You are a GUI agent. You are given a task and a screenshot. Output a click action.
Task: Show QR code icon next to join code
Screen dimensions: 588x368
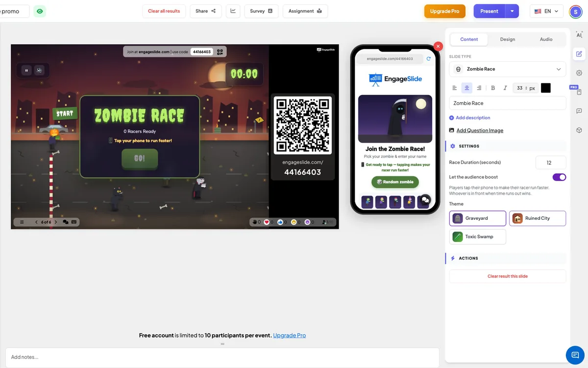click(220, 52)
